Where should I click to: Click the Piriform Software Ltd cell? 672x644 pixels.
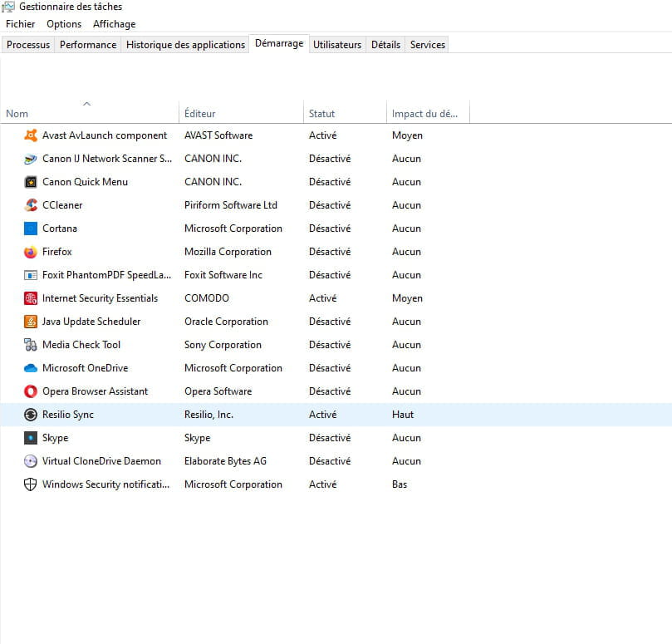click(x=231, y=205)
